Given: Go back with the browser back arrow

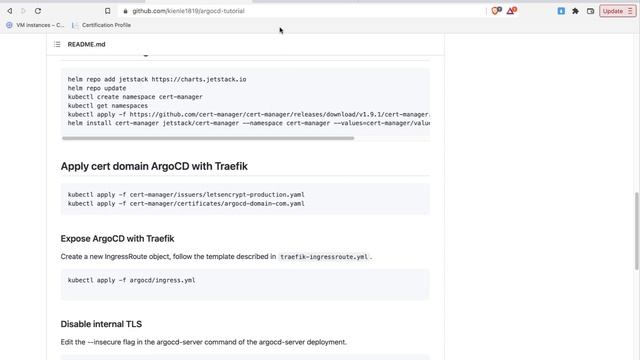Looking at the screenshot, I should [9, 11].
